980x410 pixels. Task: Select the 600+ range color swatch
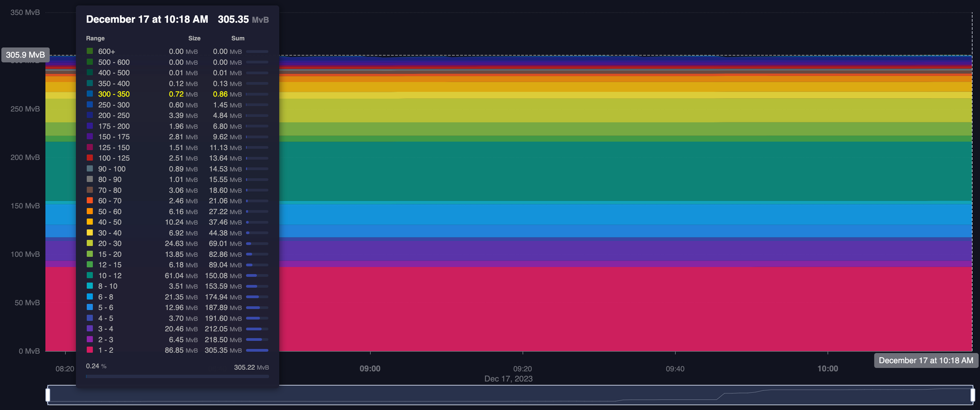tap(90, 51)
